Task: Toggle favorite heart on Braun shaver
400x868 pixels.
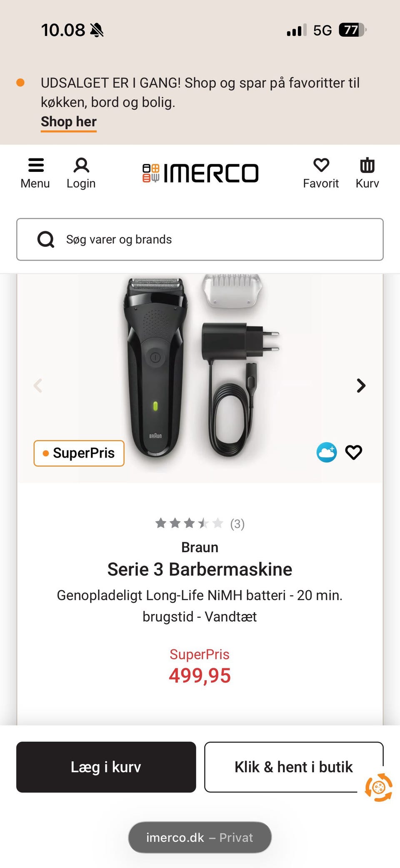Action: tap(354, 453)
